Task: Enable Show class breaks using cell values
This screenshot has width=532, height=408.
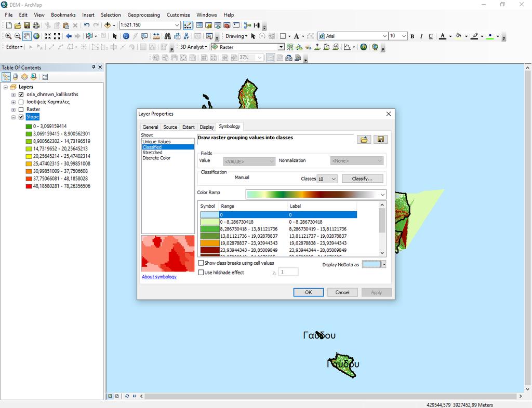Action: coord(201,263)
